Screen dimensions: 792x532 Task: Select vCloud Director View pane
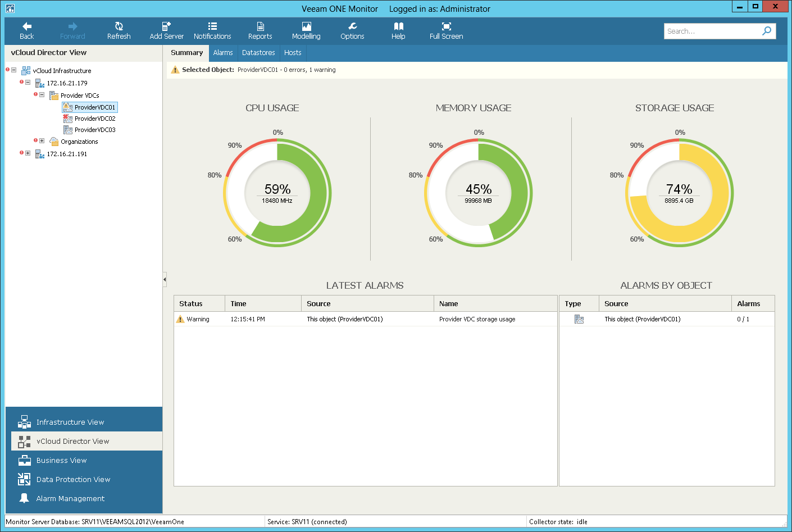coord(87,441)
